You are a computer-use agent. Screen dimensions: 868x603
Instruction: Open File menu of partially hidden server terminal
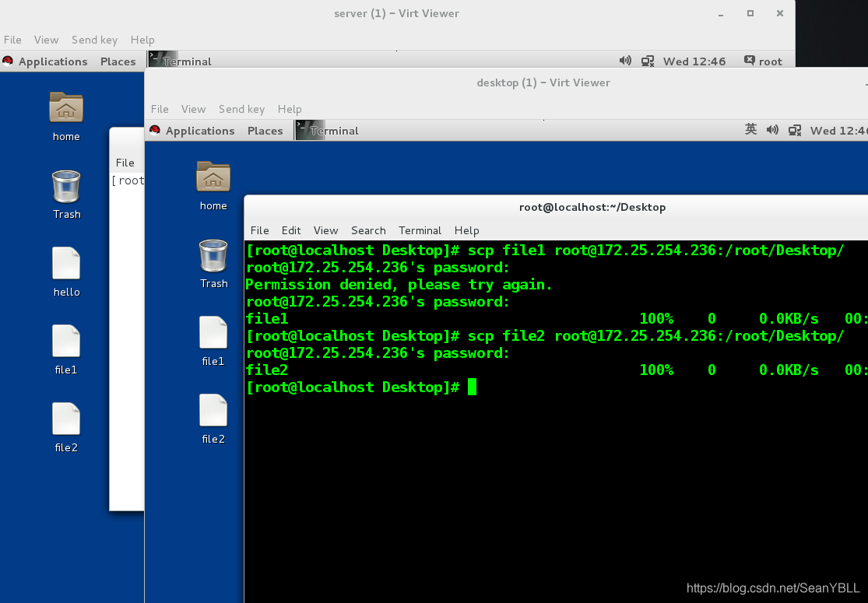click(125, 163)
